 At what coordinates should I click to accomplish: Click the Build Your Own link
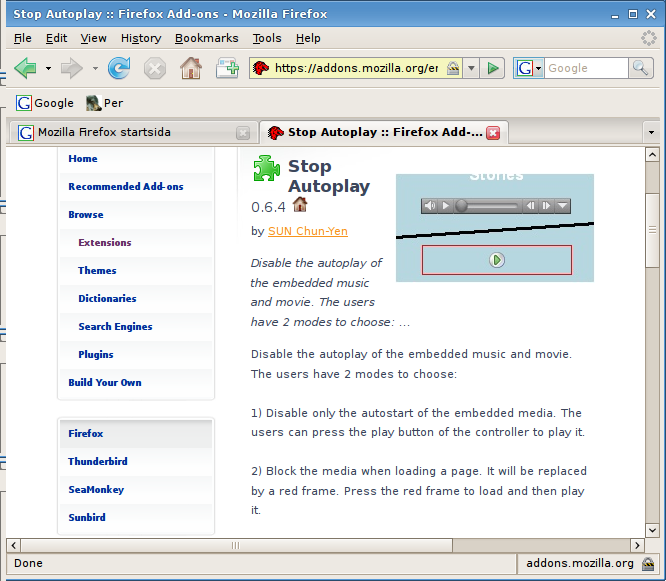coord(105,383)
